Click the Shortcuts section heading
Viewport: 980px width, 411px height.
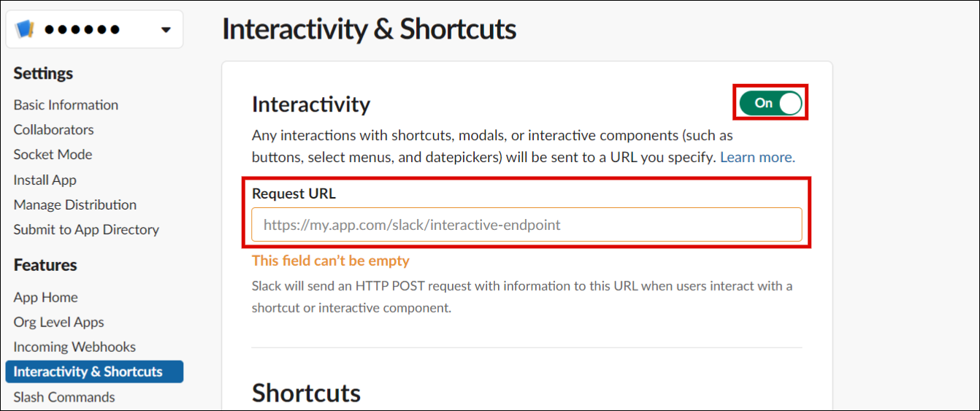pos(306,393)
